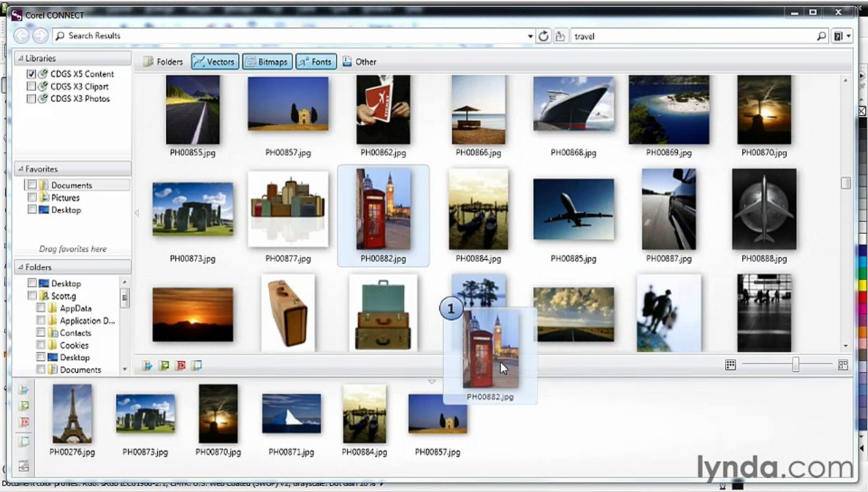Click the bottom icon in the tray's left toolbar
This screenshot has width=868, height=492.
point(24,466)
